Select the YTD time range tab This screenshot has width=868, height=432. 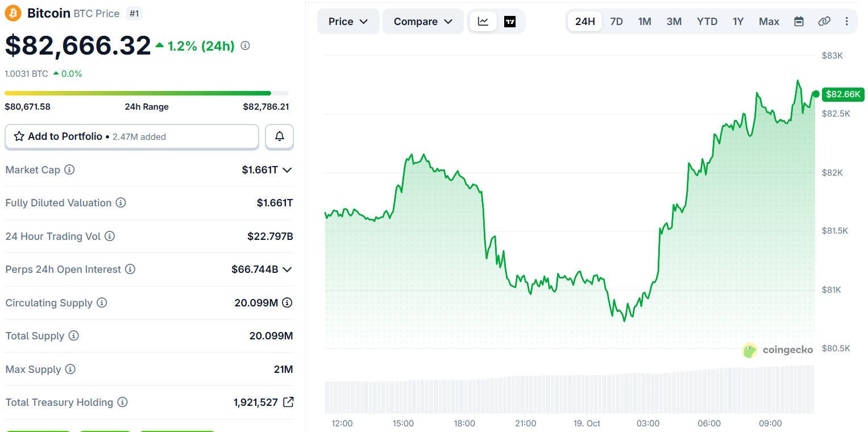click(x=707, y=22)
